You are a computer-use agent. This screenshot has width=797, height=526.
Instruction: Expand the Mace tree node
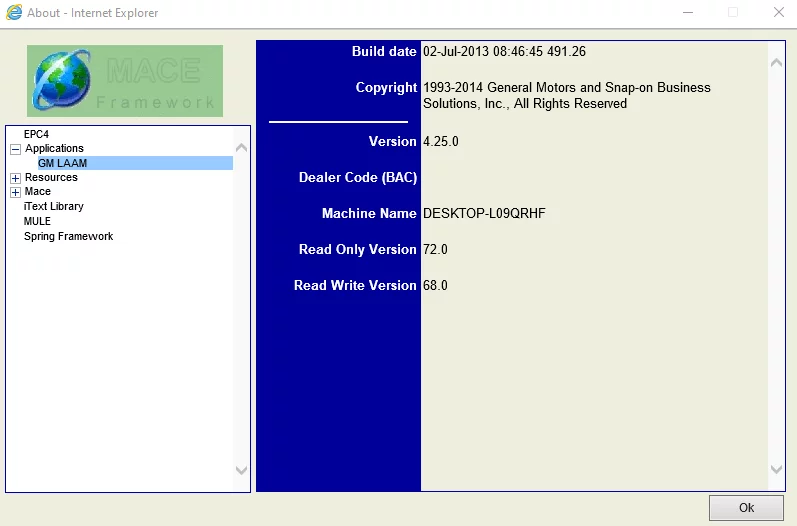pyautogui.click(x=15, y=192)
